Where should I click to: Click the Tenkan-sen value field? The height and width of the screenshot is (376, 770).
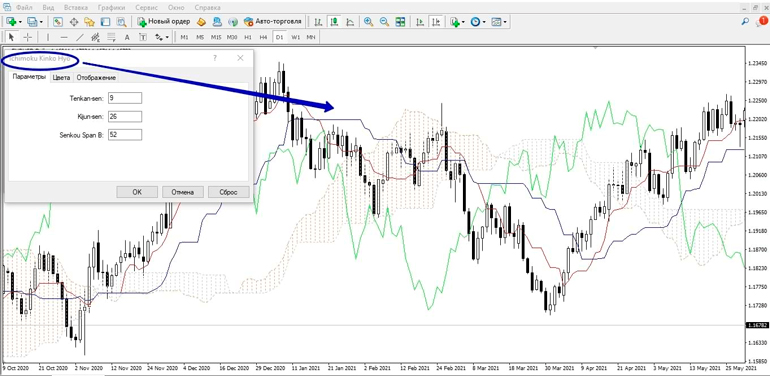(125, 98)
